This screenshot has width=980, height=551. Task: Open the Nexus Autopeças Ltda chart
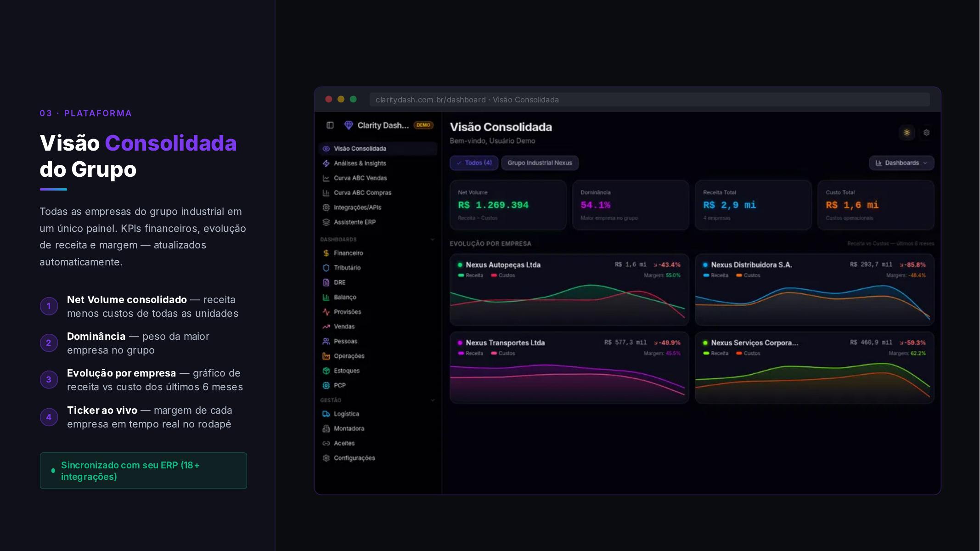569,289
